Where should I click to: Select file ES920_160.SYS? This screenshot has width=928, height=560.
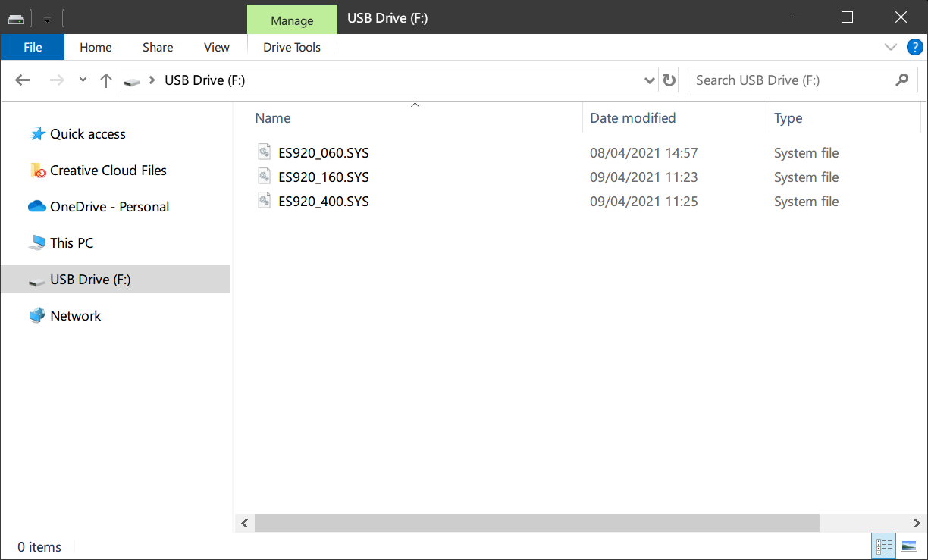tap(324, 177)
